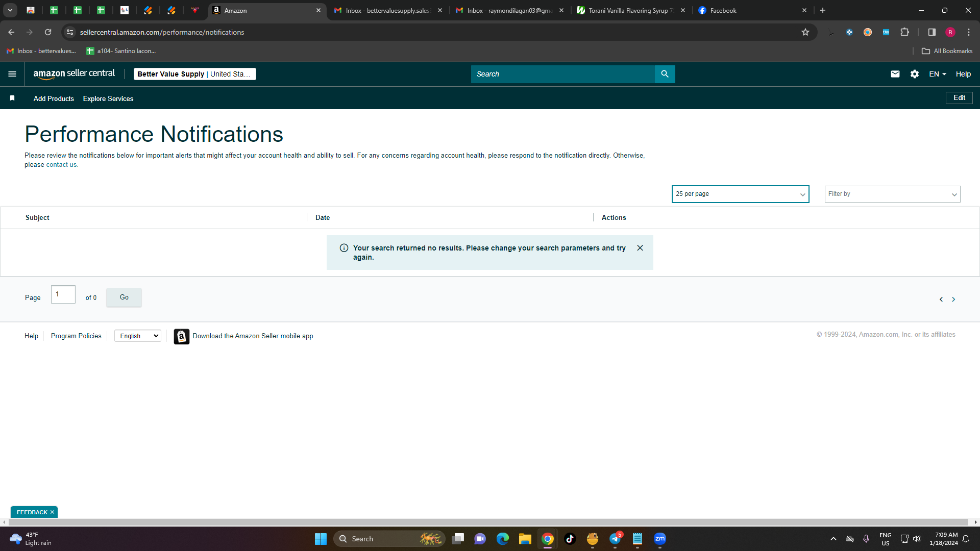
Task: Dismiss the no results alert
Action: (640, 248)
